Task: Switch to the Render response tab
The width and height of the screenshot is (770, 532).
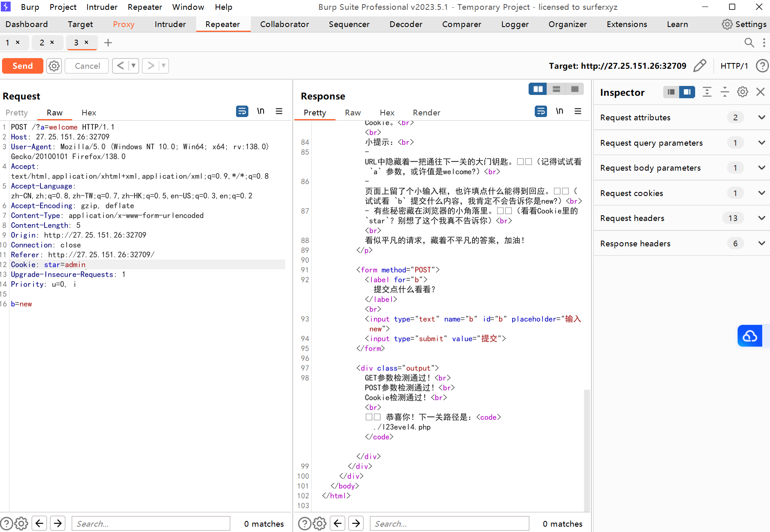Action: tap(426, 113)
